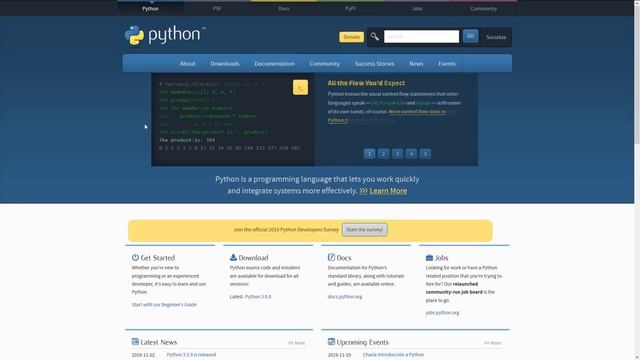Open the Events menu
Image resolution: width=640 pixels, height=360 pixels.
click(447, 64)
